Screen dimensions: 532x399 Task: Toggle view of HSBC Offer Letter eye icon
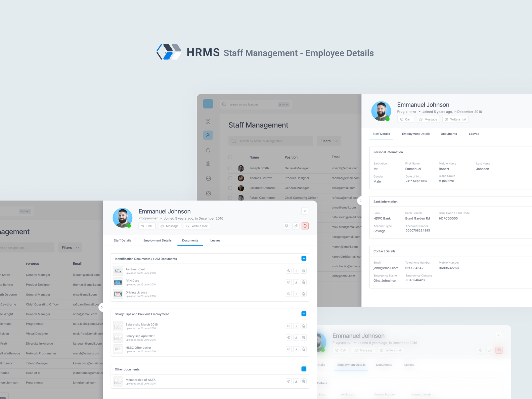coord(289,349)
